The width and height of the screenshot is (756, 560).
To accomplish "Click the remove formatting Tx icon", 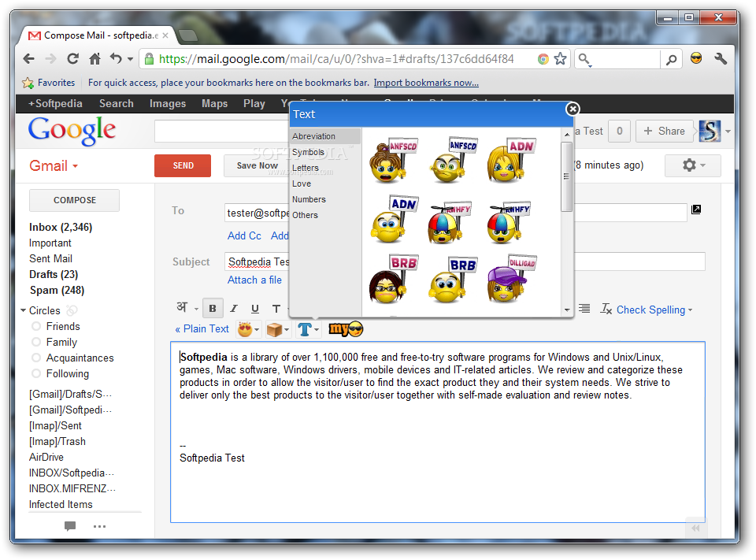I will coord(606,309).
